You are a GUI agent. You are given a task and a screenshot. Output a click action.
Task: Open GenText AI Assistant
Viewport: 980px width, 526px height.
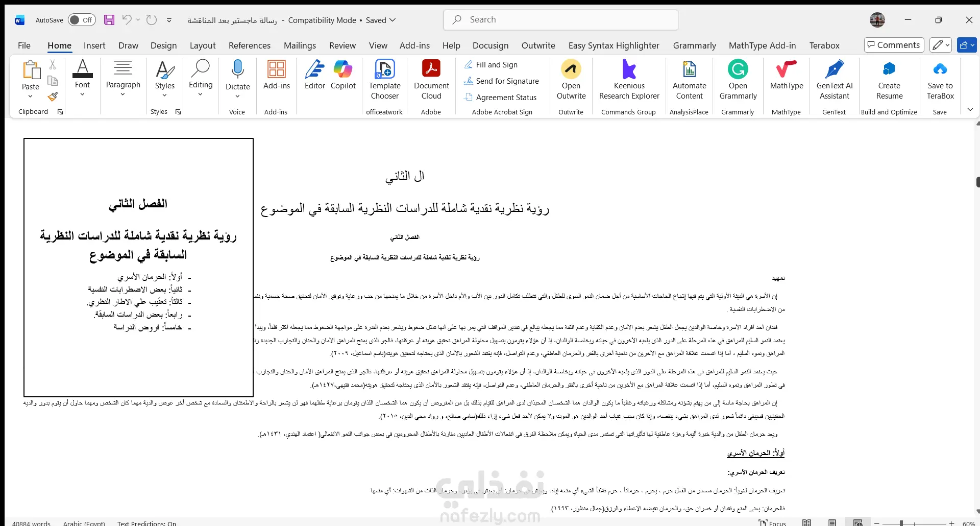(x=835, y=79)
